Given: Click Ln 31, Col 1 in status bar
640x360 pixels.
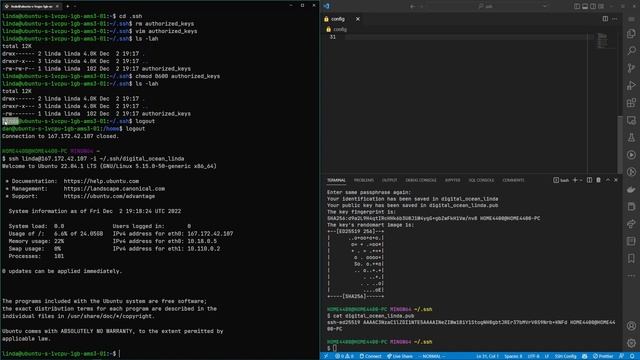Looking at the screenshot, I should (487, 356).
